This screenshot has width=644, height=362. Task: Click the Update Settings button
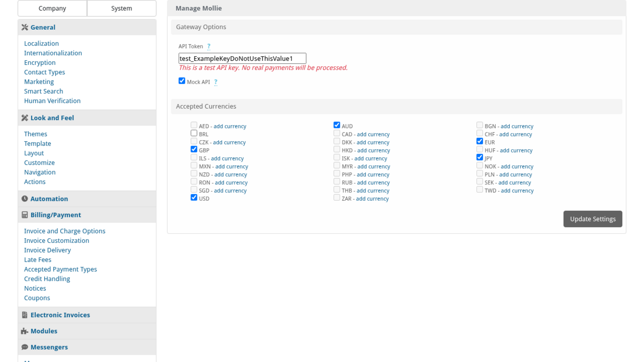tap(593, 219)
